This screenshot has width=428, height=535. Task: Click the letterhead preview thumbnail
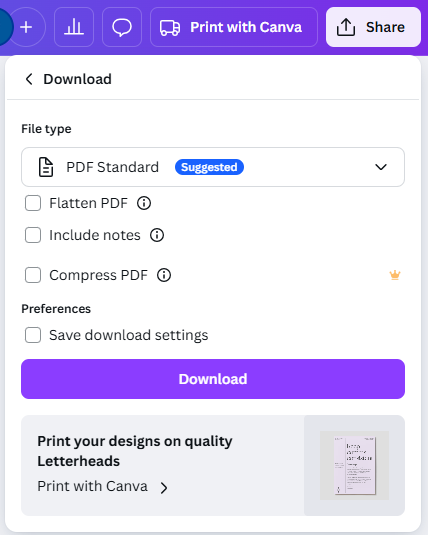354,465
